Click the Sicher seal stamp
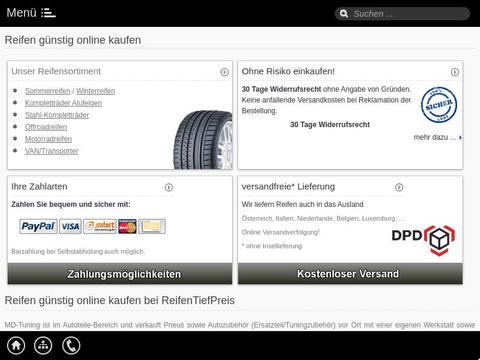 tap(439, 104)
